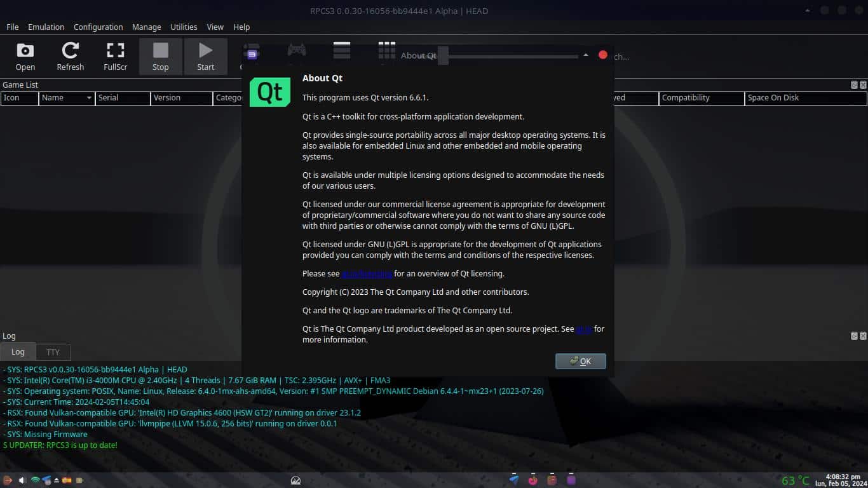Click the Start emulation button
This screenshot has height=488, width=868.
click(206, 57)
